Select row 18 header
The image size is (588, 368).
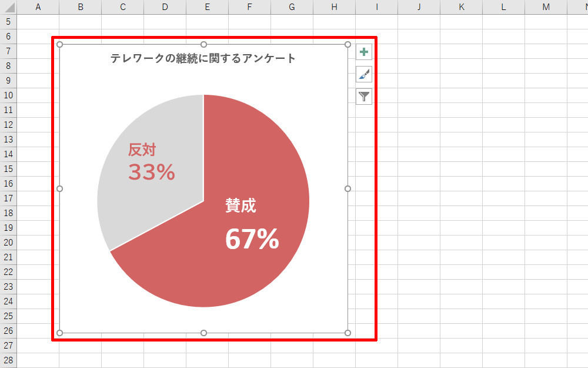click(8, 213)
